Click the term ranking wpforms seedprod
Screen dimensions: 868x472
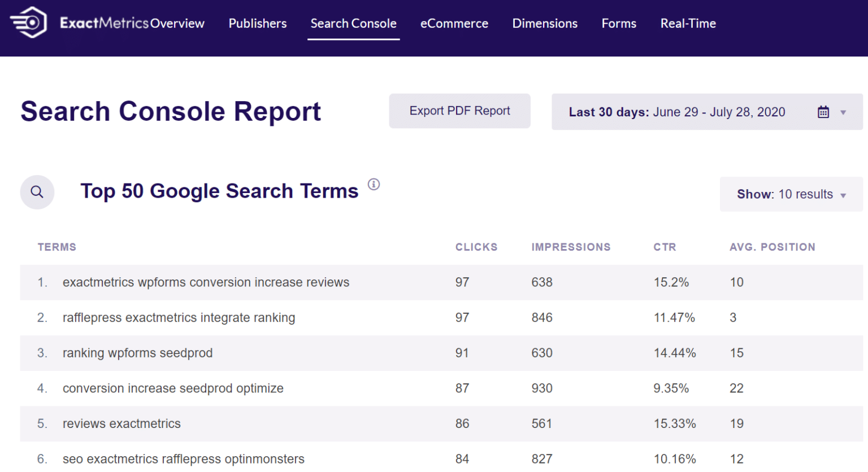coord(137,353)
